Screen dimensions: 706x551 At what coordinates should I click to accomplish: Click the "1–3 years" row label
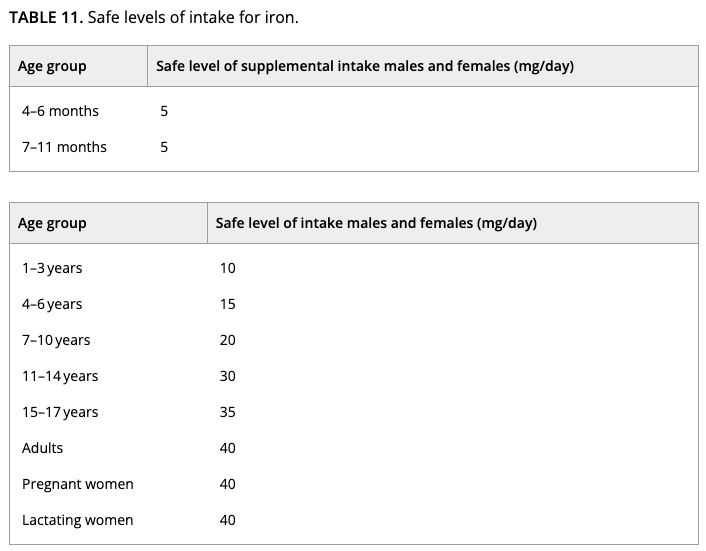click(x=52, y=268)
